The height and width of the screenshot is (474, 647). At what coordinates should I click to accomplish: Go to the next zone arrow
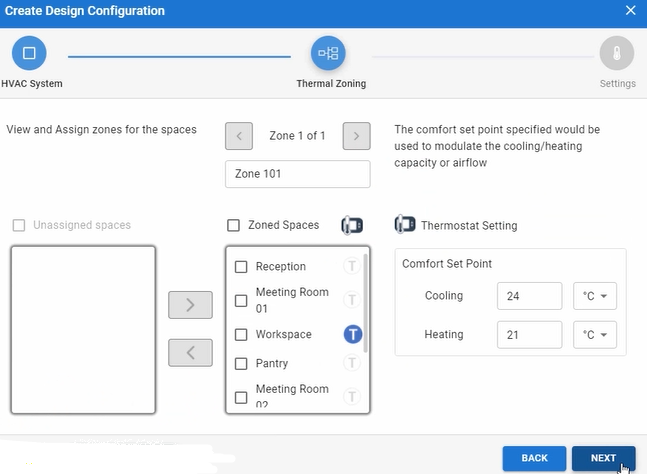tap(357, 135)
